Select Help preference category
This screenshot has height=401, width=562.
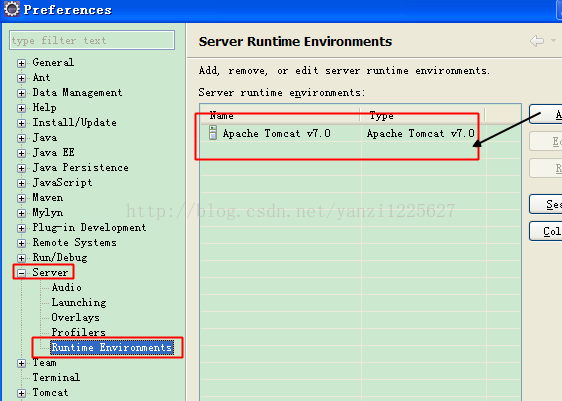tap(44, 108)
